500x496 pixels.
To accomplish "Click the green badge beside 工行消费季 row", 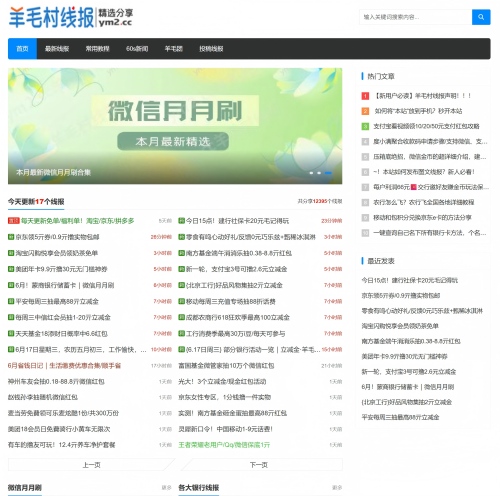I will pyautogui.click(x=181, y=333).
